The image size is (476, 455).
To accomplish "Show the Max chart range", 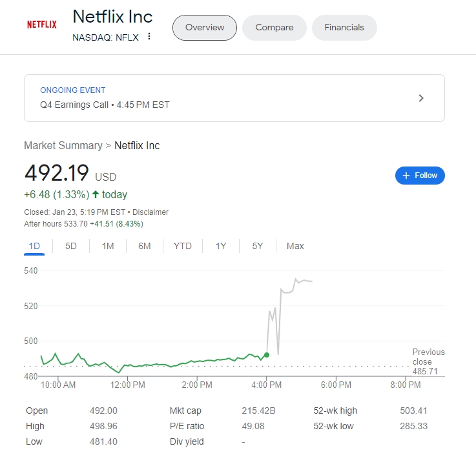I will [x=295, y=246].
